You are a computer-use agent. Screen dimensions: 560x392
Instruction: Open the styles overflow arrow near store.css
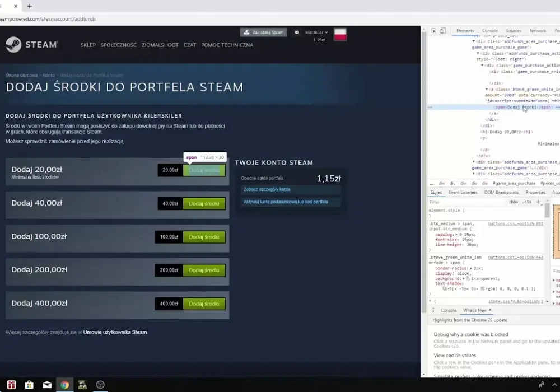[x=547, y=302]
